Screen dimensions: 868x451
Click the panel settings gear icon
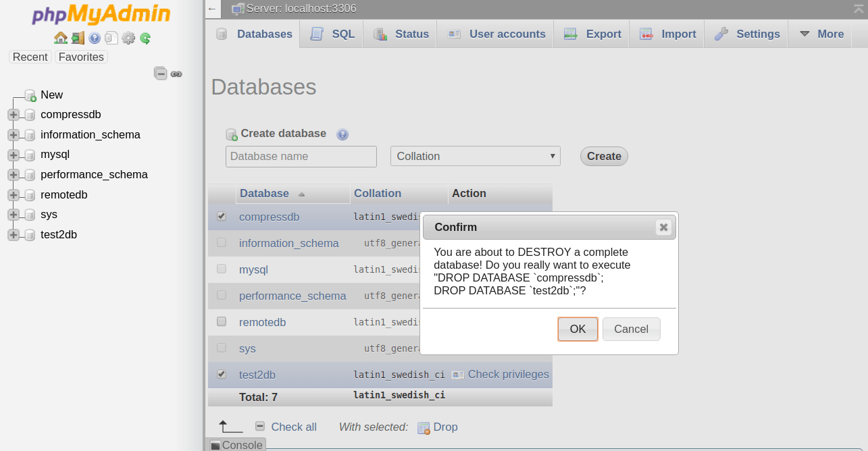click(128, 38)
